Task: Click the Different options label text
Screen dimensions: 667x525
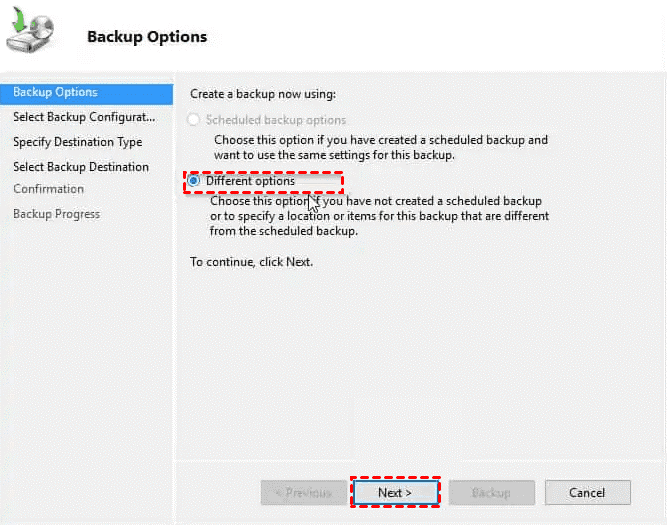Action: (250, 181)
